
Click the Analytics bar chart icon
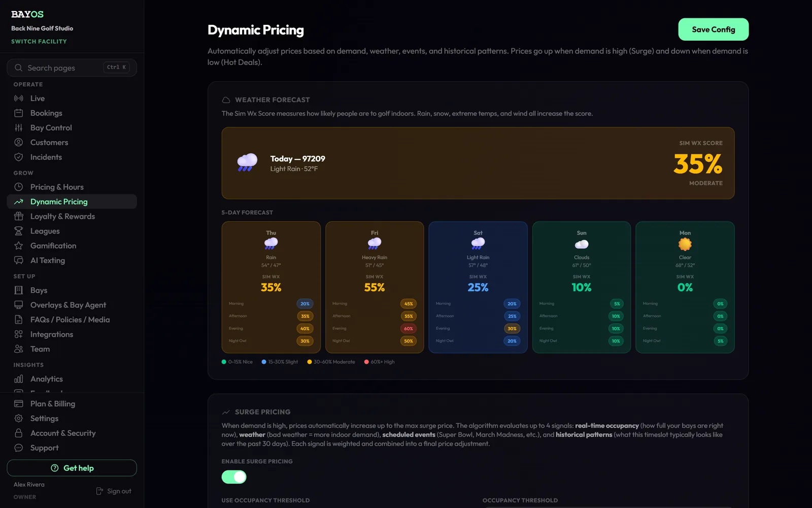[x=19, y=379]
